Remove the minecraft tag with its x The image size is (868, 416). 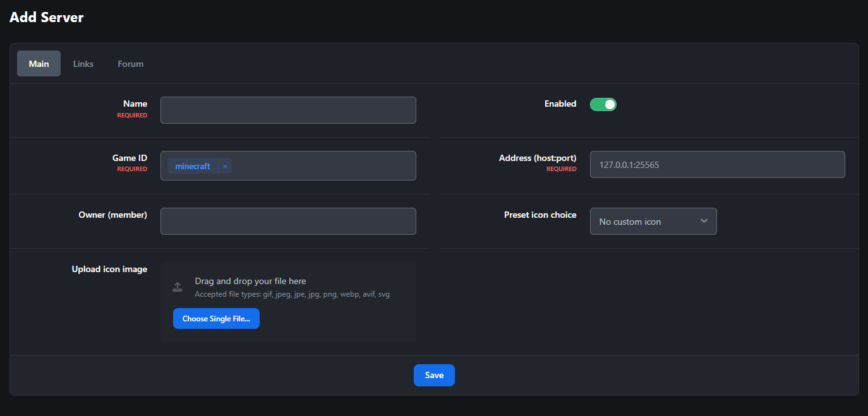click(225, 167)
